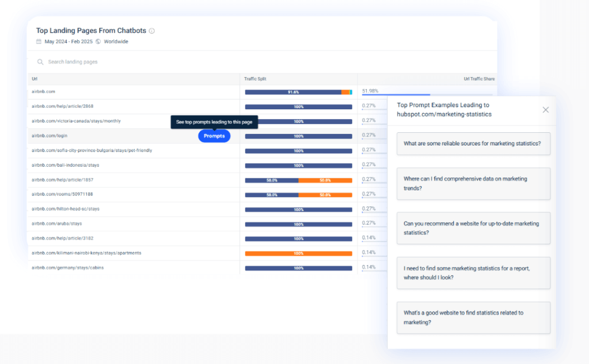Screen dimensions: 589x364
Task: Sort by the Url column header
Action: pos(36,79)
